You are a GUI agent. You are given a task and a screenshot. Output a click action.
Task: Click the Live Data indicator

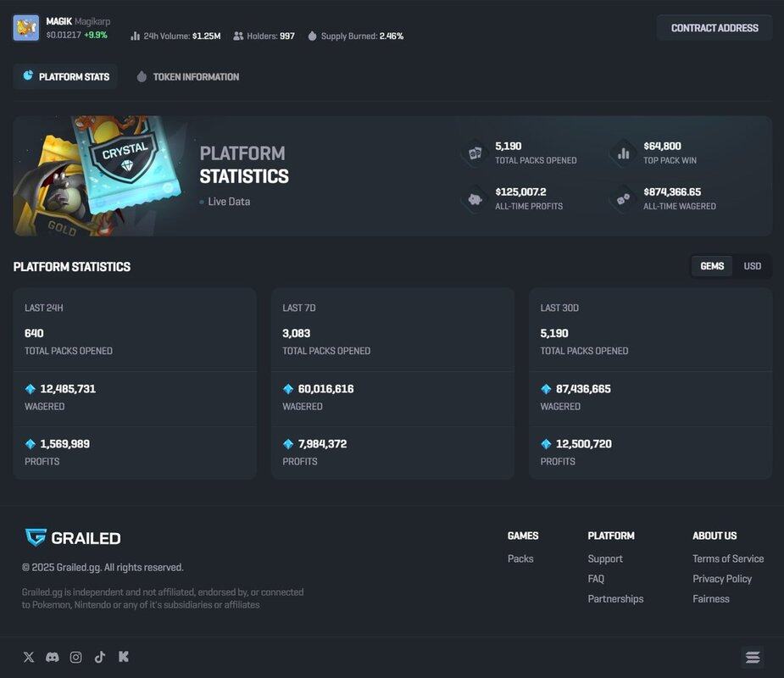click(225, 202)
